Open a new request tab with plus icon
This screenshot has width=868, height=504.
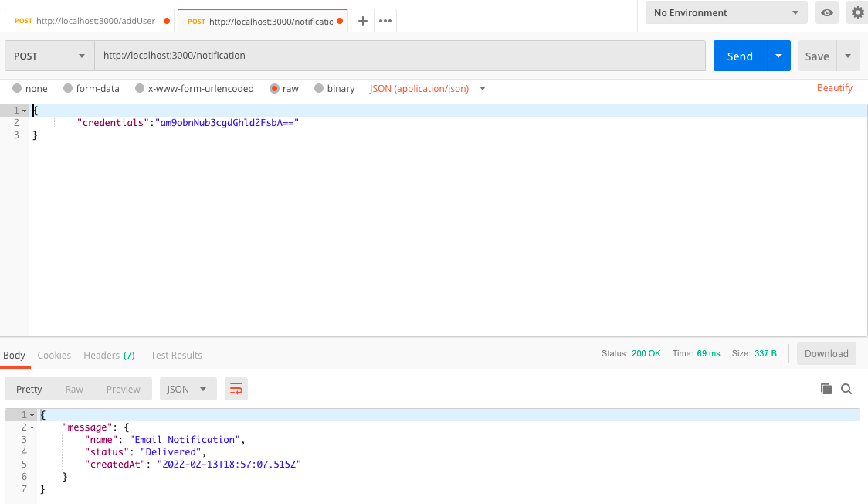(363, 21)
